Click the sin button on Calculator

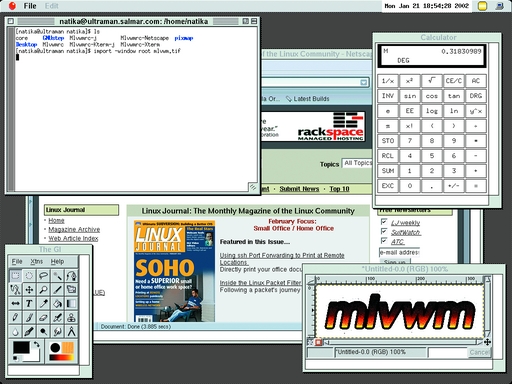(x=410, y=96)
